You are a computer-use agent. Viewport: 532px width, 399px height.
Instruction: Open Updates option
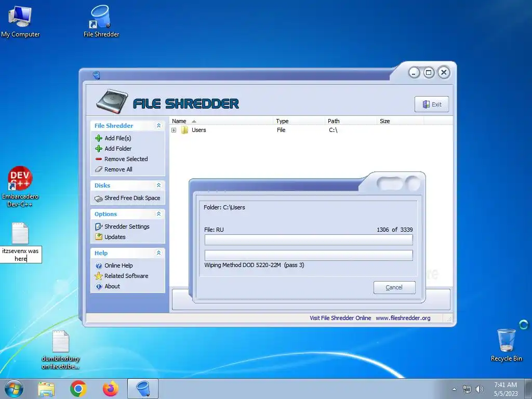pyautogui.click(x=115, y=237)
